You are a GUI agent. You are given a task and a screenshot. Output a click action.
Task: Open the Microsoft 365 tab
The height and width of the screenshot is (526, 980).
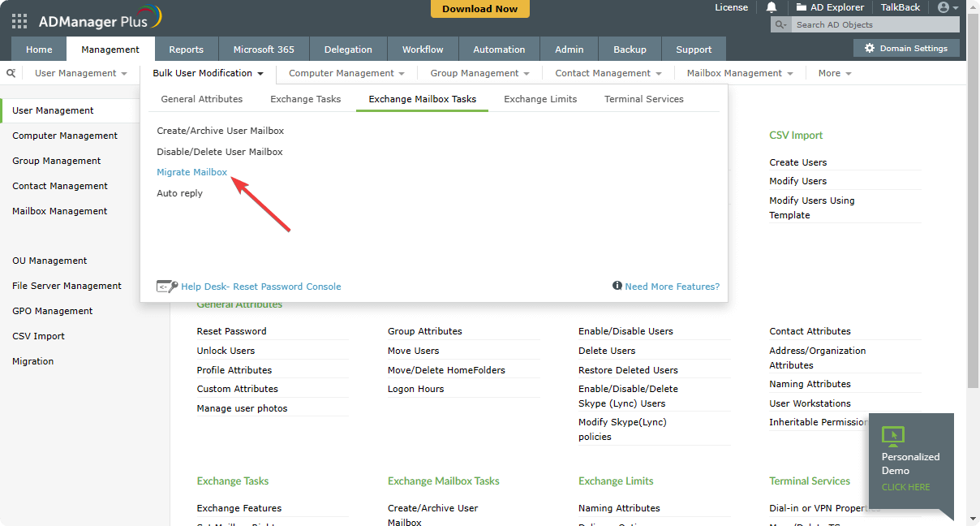[x=264, y=50]
